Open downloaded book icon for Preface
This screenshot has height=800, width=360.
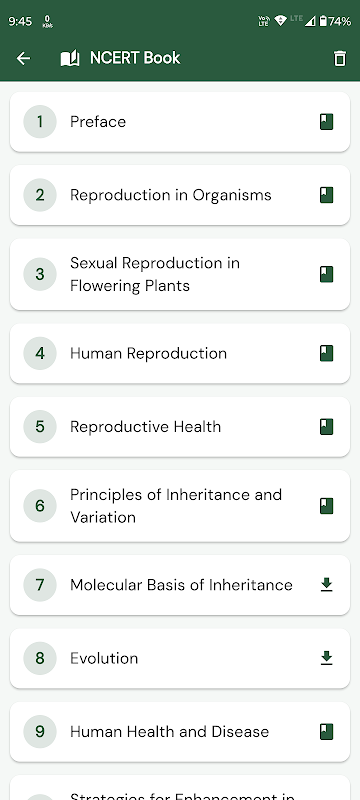click(x=326, y=122)
